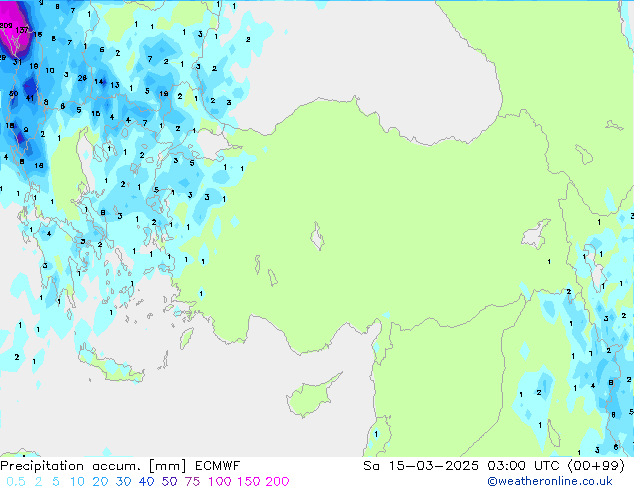
Task: Select the 40 legend value
Action: coord(146,482)
